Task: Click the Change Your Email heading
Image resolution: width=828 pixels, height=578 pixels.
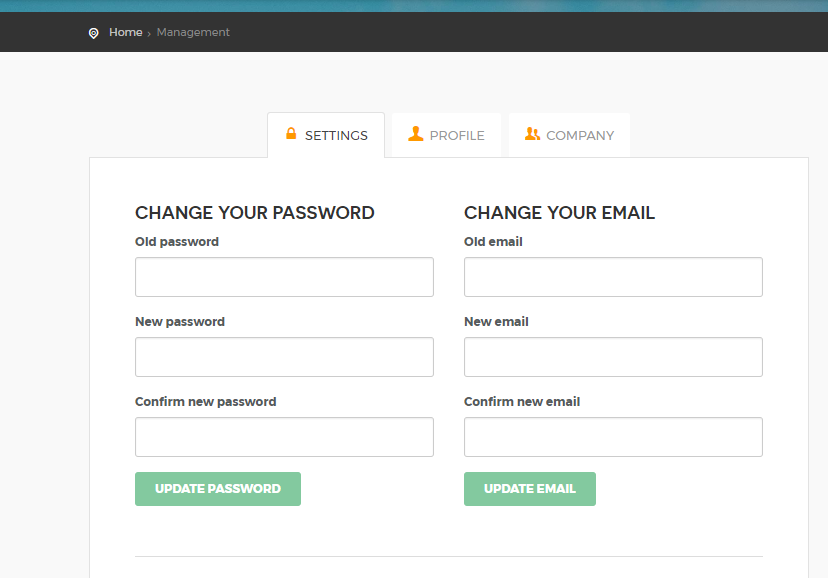Action: click(559, 213)
